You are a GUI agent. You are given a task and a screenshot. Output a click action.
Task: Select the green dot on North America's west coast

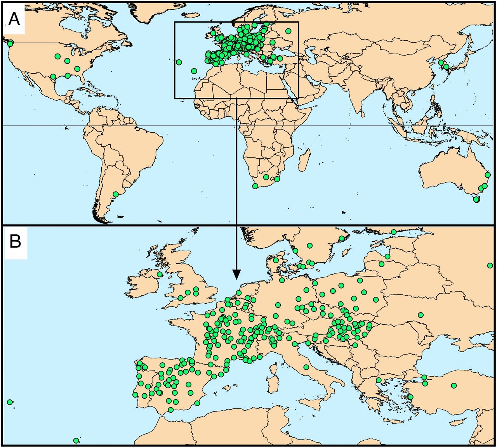point(10,43)
